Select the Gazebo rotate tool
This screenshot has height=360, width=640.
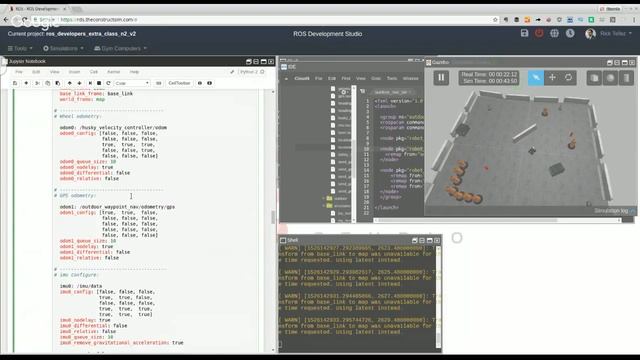click(569, 78)
